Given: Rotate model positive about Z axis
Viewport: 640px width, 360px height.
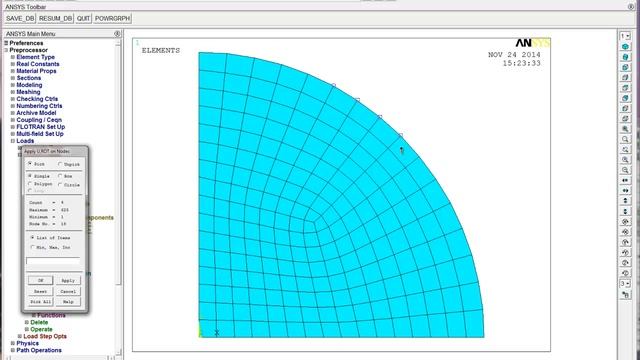Looking at the screenshot, I should (x=625, y=273).
